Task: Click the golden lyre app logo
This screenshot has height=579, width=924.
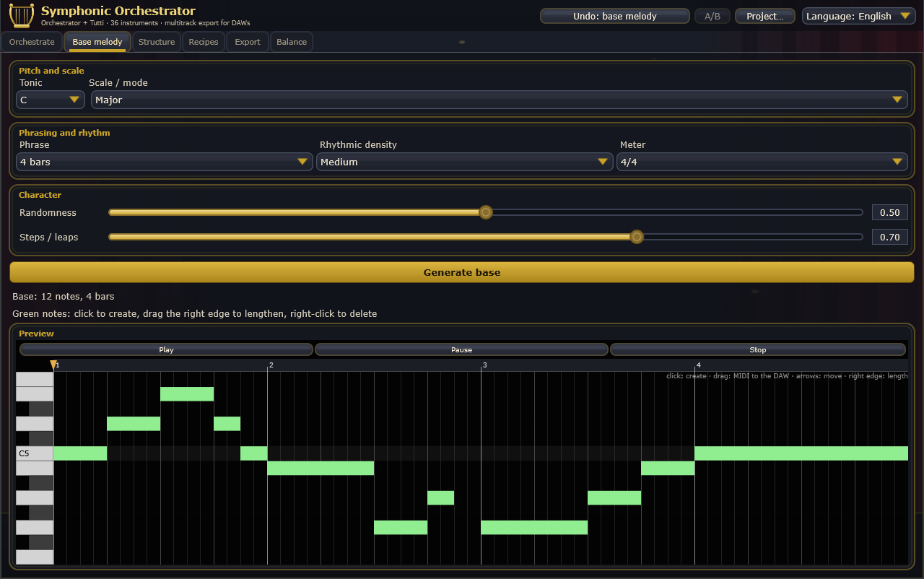Action: 22,15
